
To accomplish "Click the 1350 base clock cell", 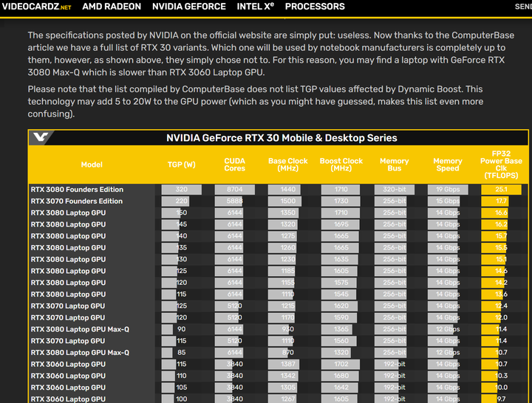I will [x=287, y=213].
